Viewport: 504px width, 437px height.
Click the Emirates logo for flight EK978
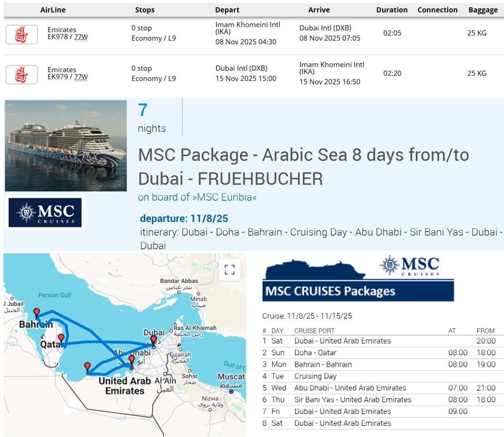[21, 34]
